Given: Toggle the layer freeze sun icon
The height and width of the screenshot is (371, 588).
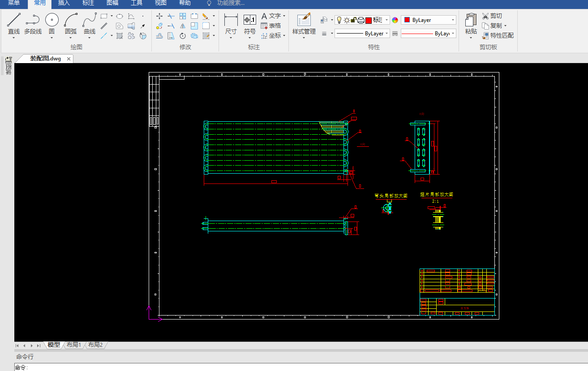Looking at the screenshot, I should pyautogui.click(x=347, y=20).
